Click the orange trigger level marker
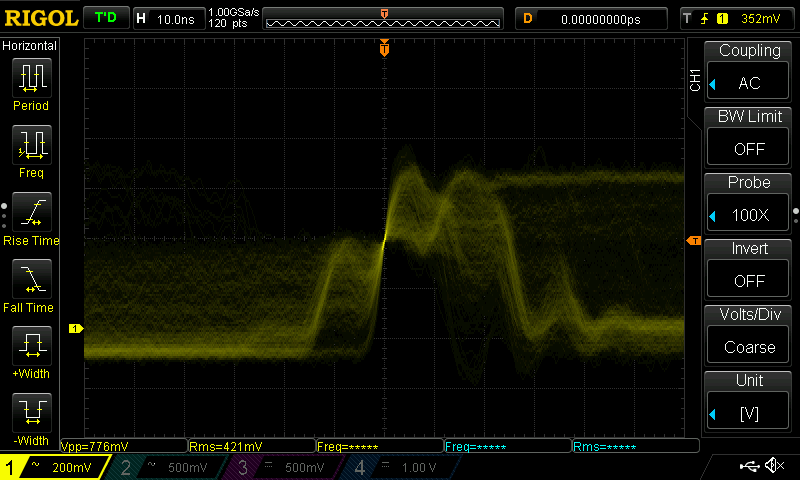 (x=692, y=241)
